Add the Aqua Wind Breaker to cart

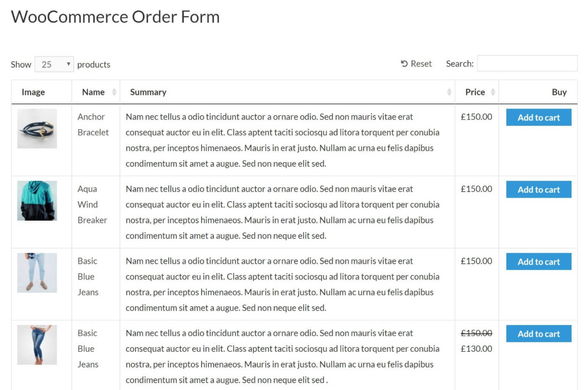(x=538, y=190)
